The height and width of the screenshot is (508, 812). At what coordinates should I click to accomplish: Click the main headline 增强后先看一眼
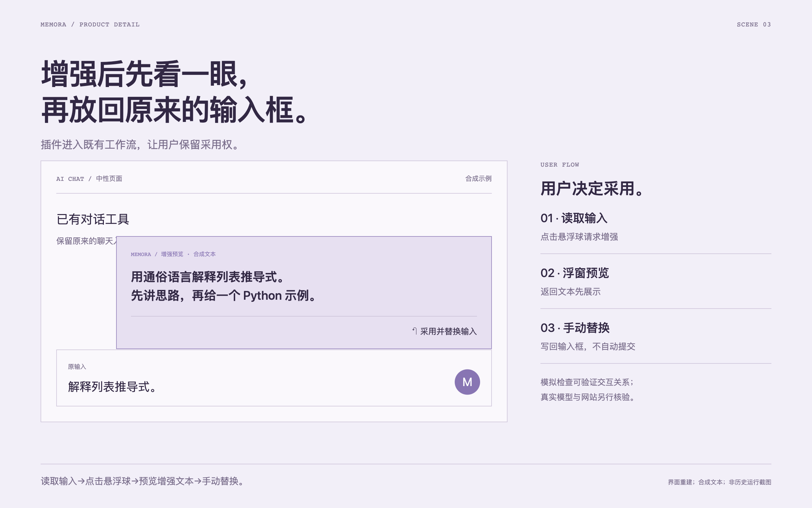[145, 75]
